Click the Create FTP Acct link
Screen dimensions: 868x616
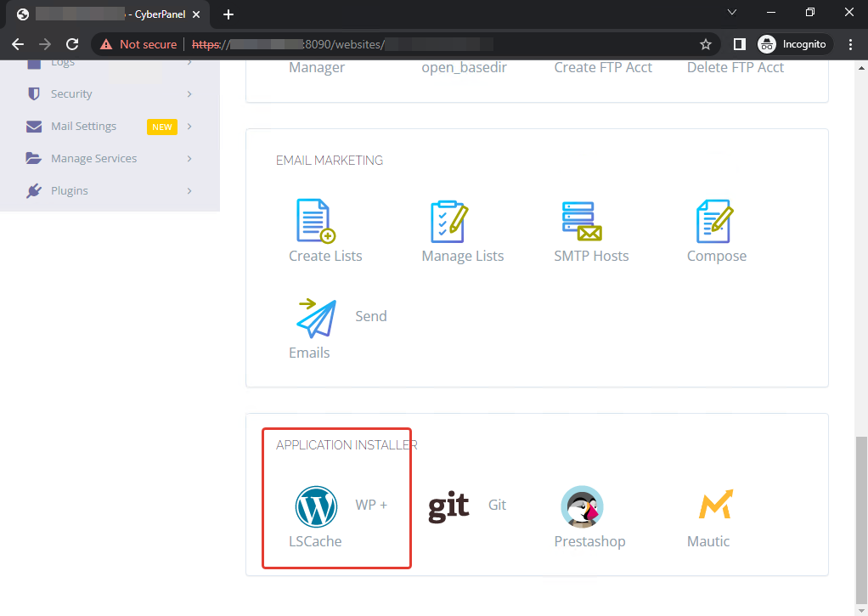point(603,68)
